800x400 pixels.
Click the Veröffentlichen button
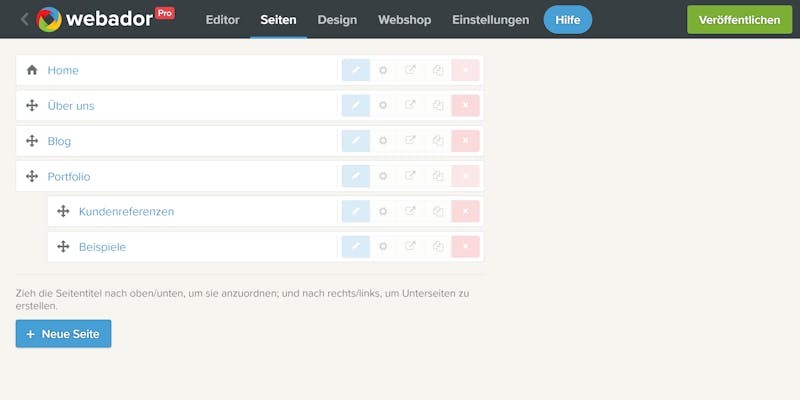point(739,20)
